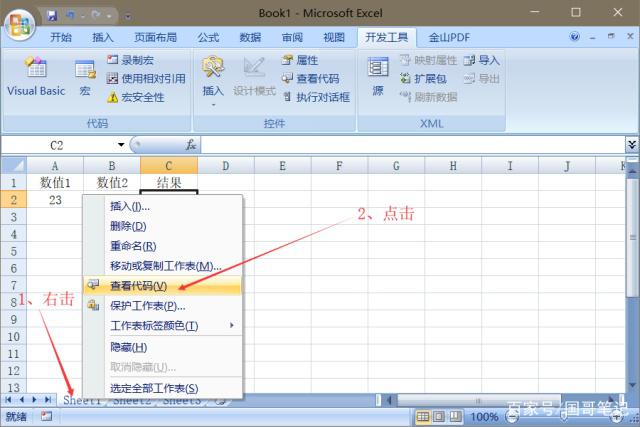Click the vertical scrollbar down arrow
Screen dimensions: 640x427
(632, 385)
